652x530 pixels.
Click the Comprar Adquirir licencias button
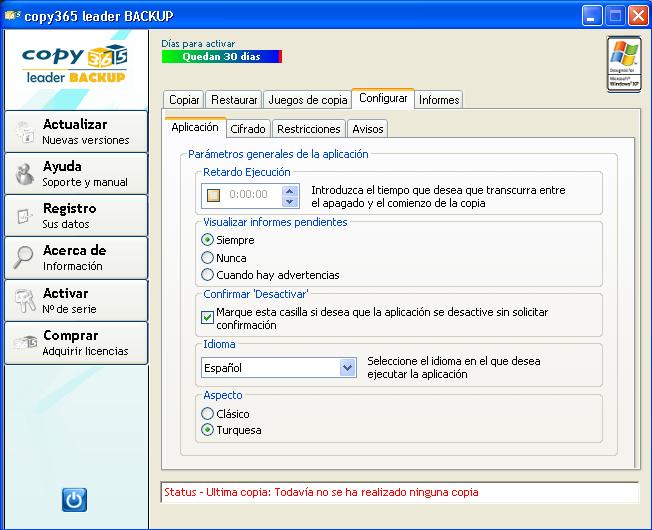[76, 343]
